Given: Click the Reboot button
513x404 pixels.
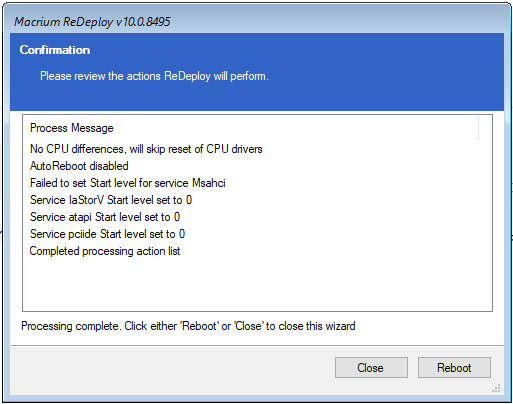Looking at the screenshot, I should click(454, 367).
